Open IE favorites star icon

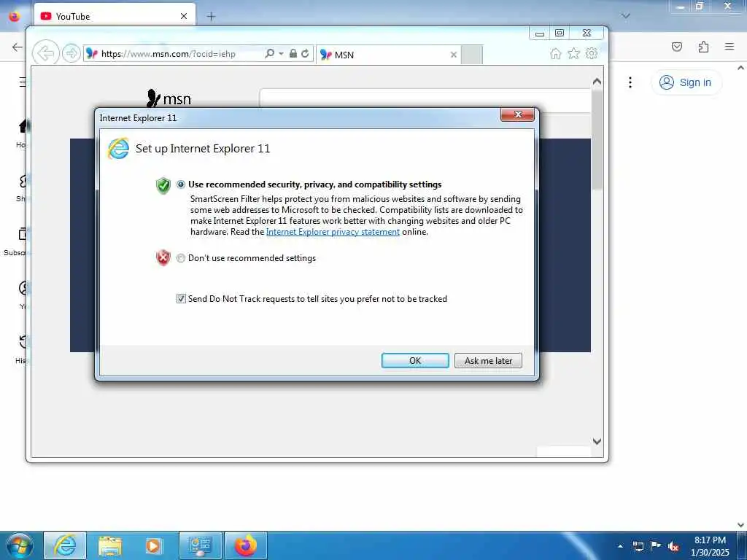(x=573, y=53)
